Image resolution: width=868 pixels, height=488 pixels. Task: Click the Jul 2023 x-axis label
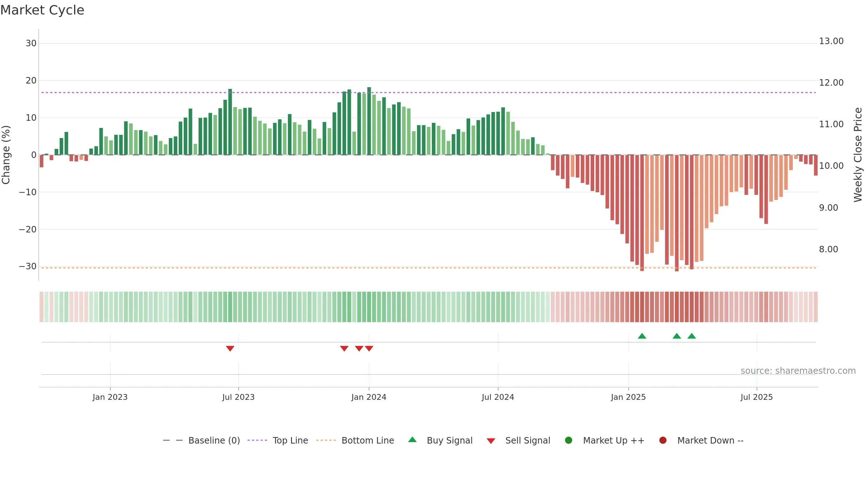(x=238, y=397)
